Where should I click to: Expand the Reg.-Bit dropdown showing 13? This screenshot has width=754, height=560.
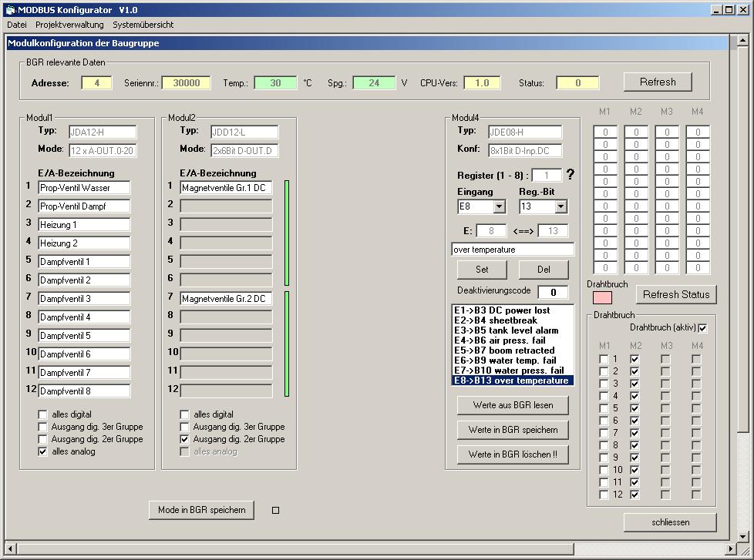560,206
